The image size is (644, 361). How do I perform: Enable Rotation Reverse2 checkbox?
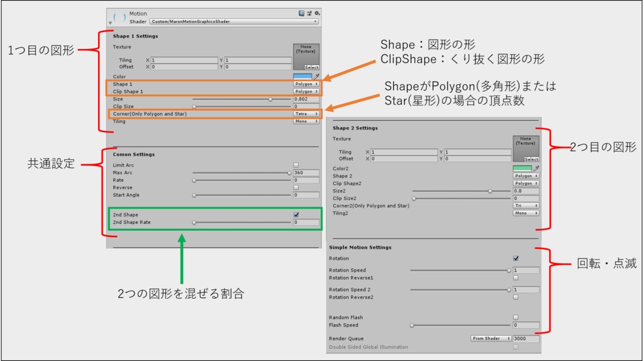(516, 297)
